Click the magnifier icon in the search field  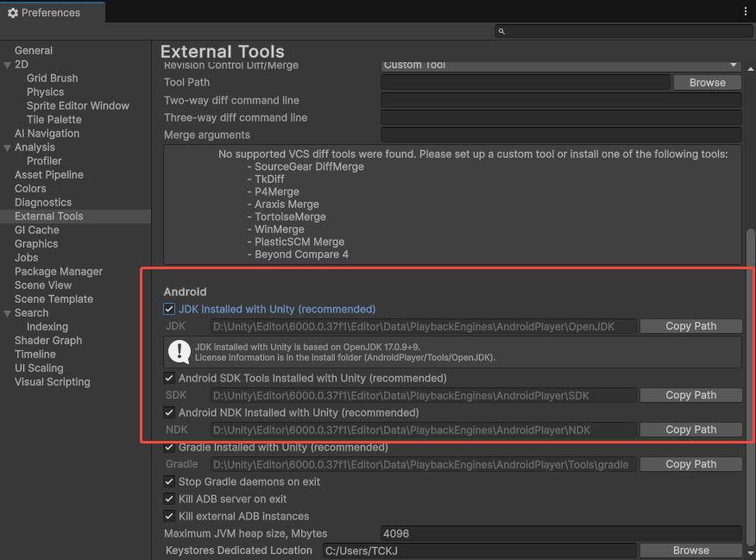click(x=501, y=31)
